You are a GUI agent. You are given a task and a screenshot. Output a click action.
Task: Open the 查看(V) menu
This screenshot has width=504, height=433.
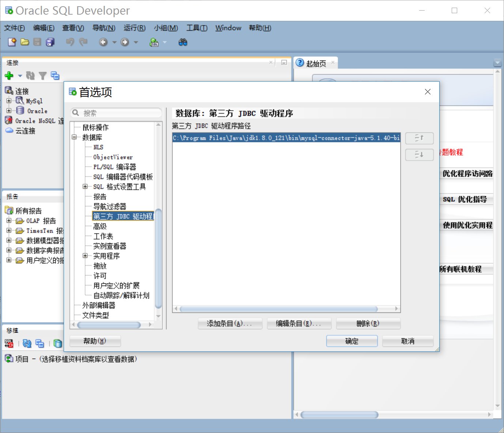tap(73, 28)
